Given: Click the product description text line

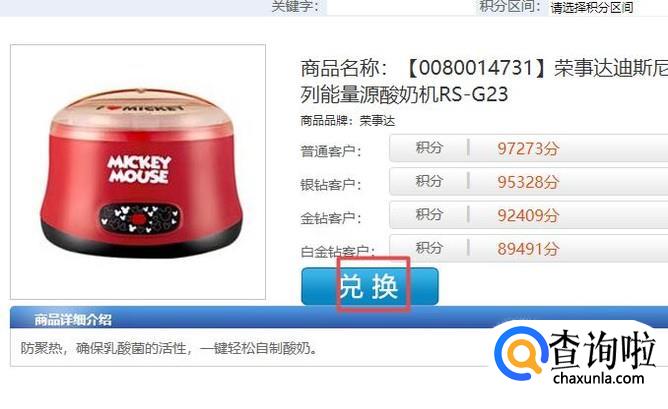Looking at the screenshot, I should (x=169, y=349).
